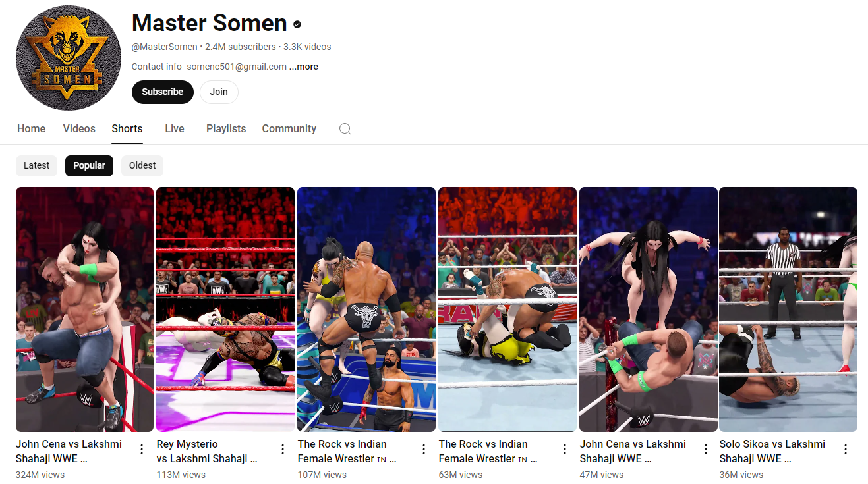Select the Latest sort chip
Screen dimensions: 868x484
[x=37, y=165]
